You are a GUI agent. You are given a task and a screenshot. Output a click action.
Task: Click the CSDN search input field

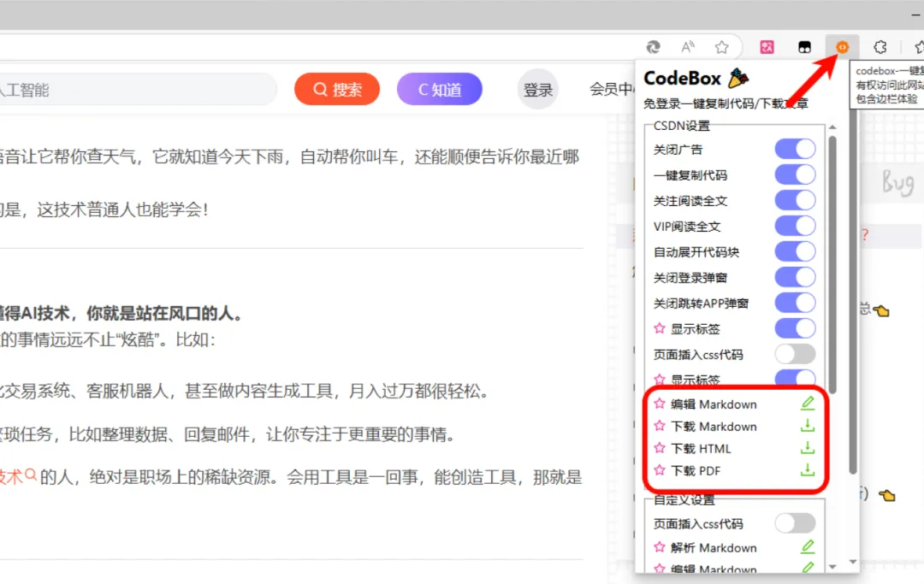pos(137,90)
